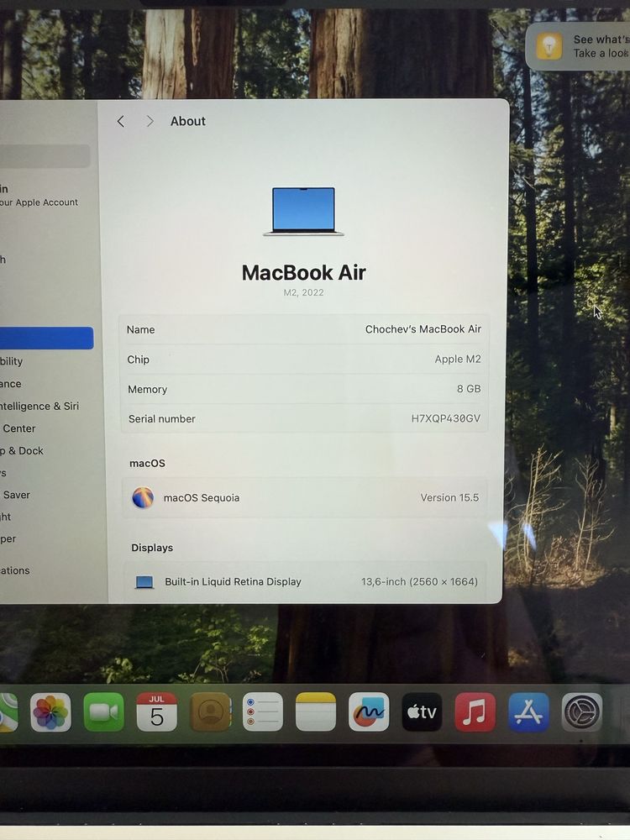Click 'macOS Sequoia' label
This screenshot has width=630, height=840.
pyautogui.click(x=202, y=497)
